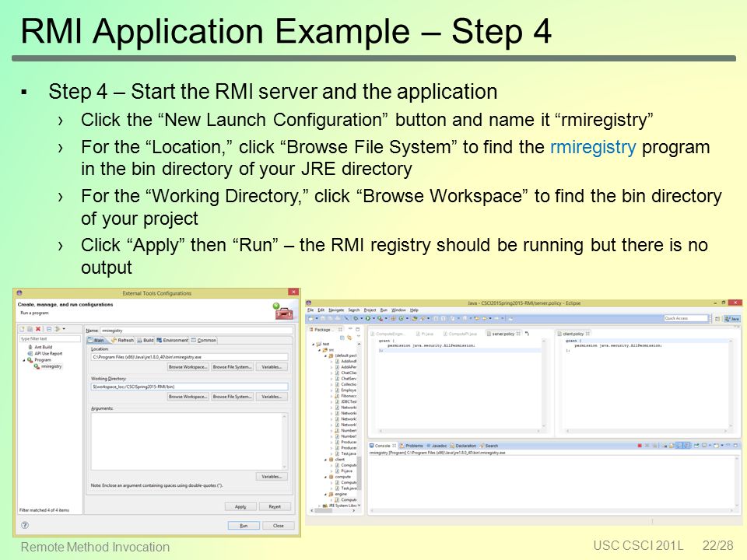Open Display Selected Console dropdown
This screenshot has width=747, height=560.
click(710, 446)
